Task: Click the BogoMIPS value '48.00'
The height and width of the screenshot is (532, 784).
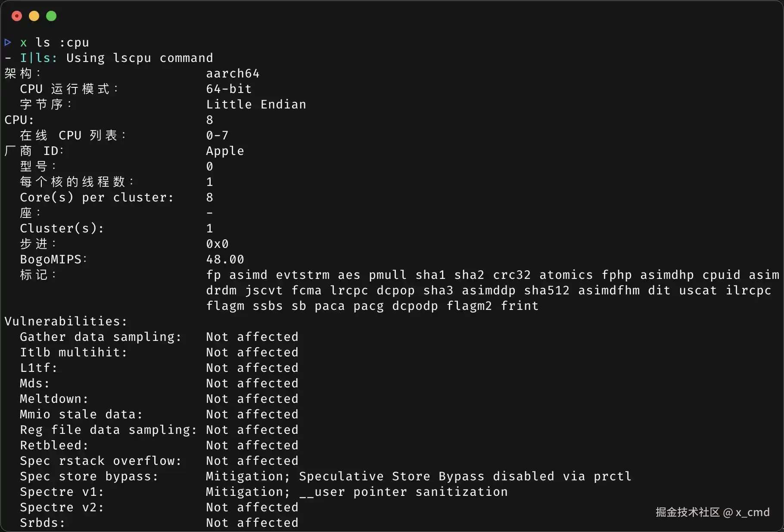Action: point(225,260)
